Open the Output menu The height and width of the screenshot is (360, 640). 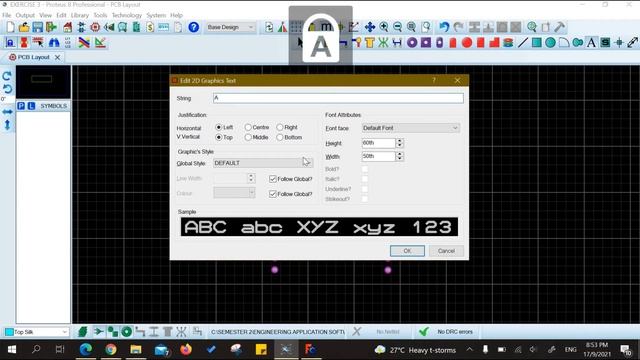pyautogui.click(x=25, y=15)
